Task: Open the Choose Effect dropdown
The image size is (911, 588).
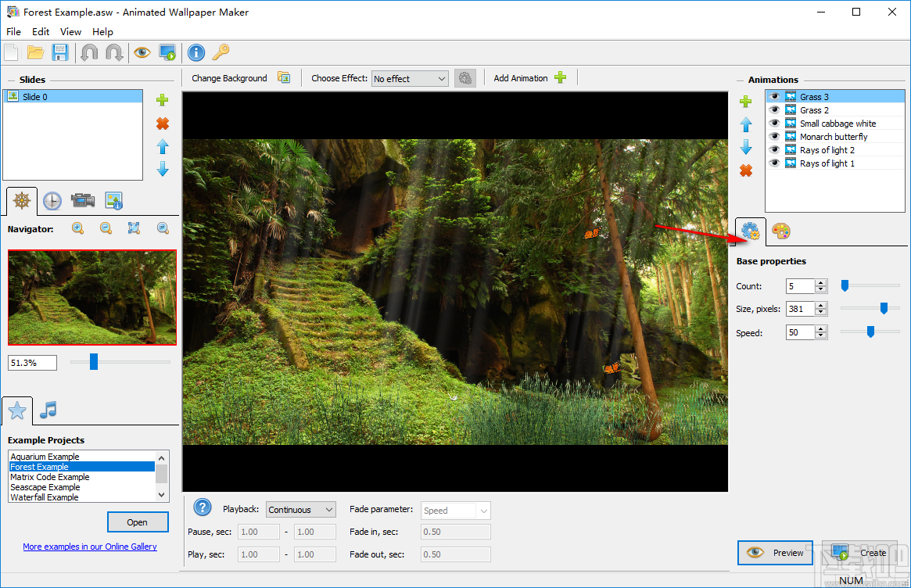Action: [410, 78]
